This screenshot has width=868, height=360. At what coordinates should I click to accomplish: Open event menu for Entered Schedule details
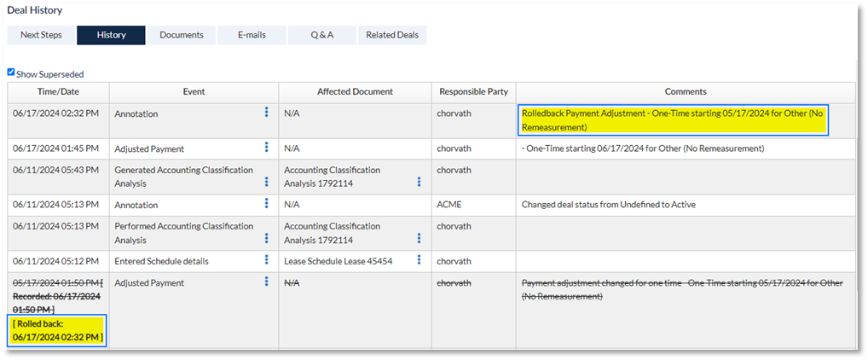(266, 259)
